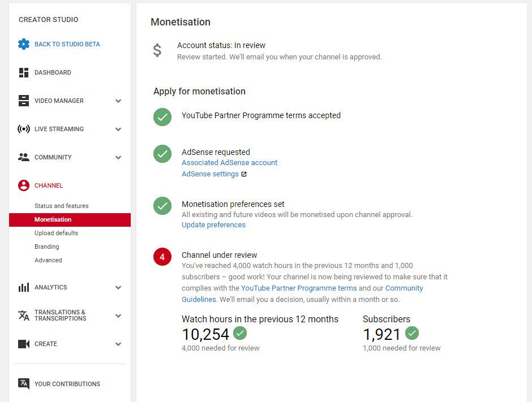
Task: Click the Create video camera icon
Action: point(24,344)
